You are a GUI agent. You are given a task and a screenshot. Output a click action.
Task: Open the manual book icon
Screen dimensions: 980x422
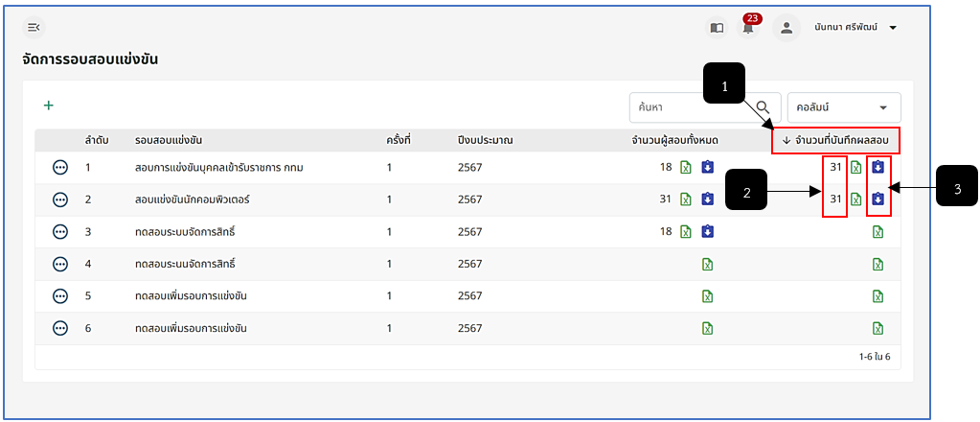click(x=717, y=28)
